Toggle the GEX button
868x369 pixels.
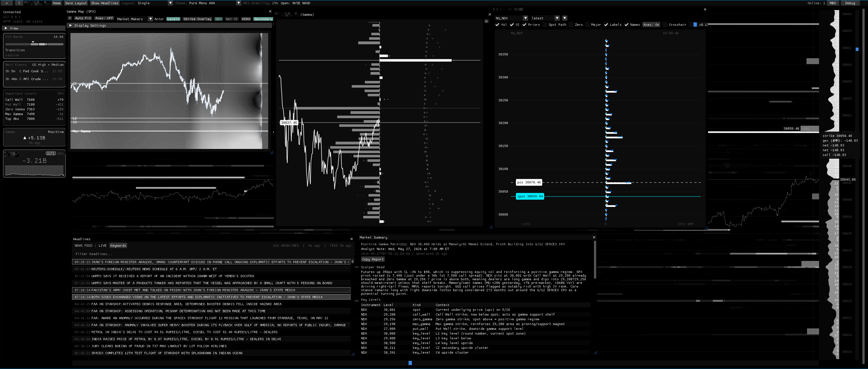tap(218, 19)
